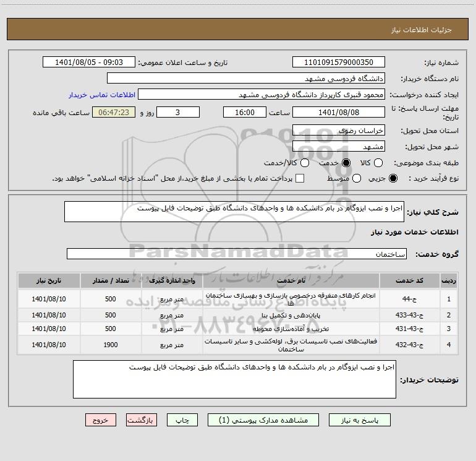476x461 pixels.
Task: Click the buyer organization name field
Action: (x=246, y=78)
